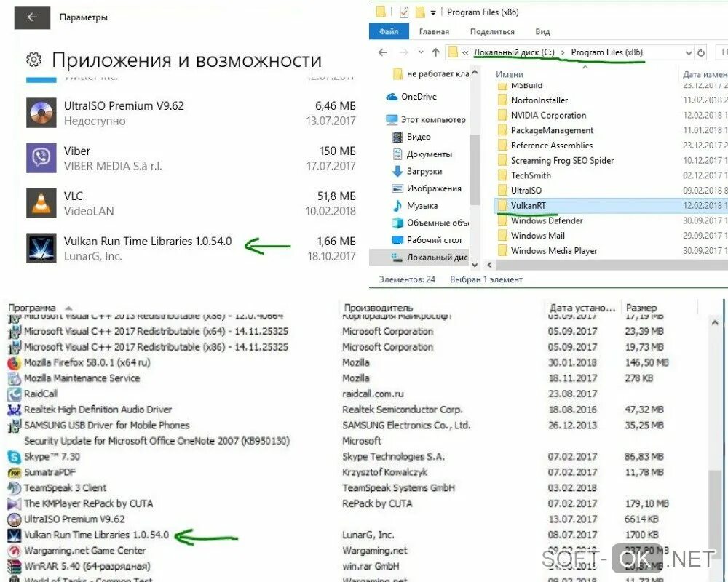Open the Поделиться ribbon tab
This screenshot has width=728, height=582.
492,31
